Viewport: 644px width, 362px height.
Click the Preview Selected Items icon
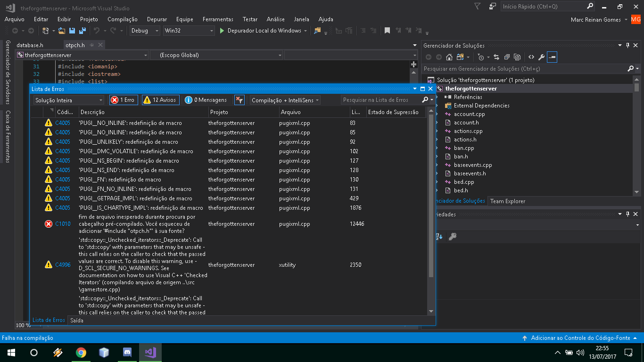point(552,57)
